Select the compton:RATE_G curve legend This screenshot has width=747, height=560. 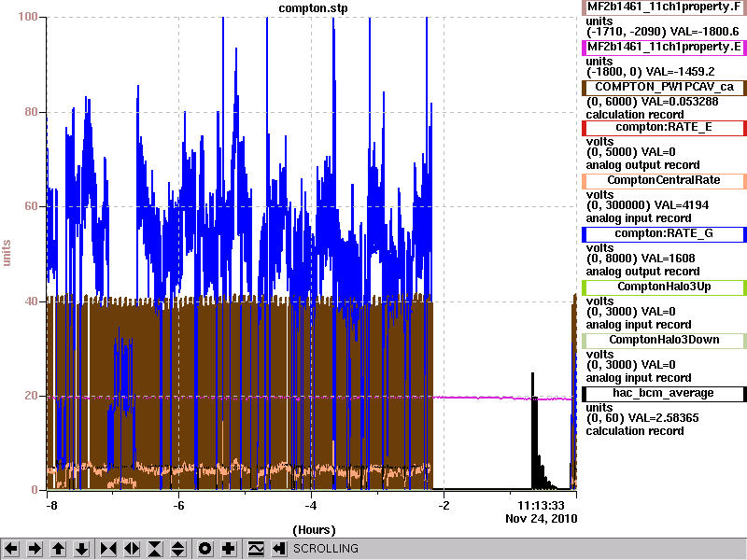(x=664, y=234)
